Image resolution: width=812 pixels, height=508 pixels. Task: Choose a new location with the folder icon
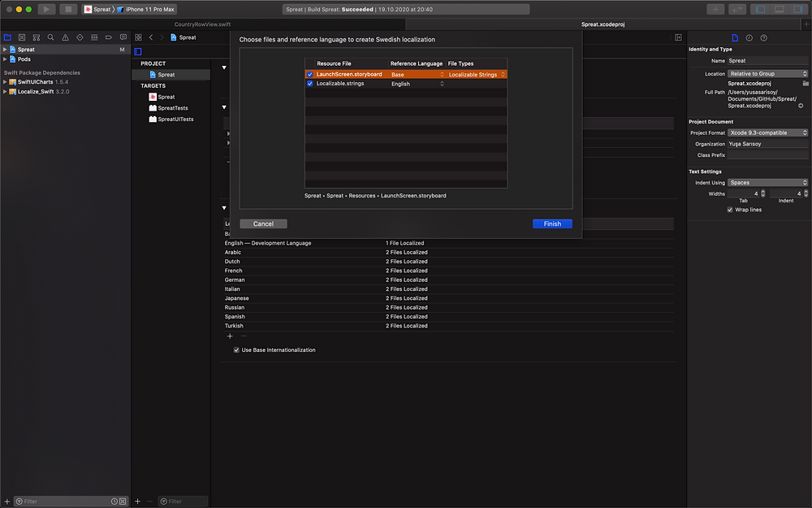(x=806, y=83)
